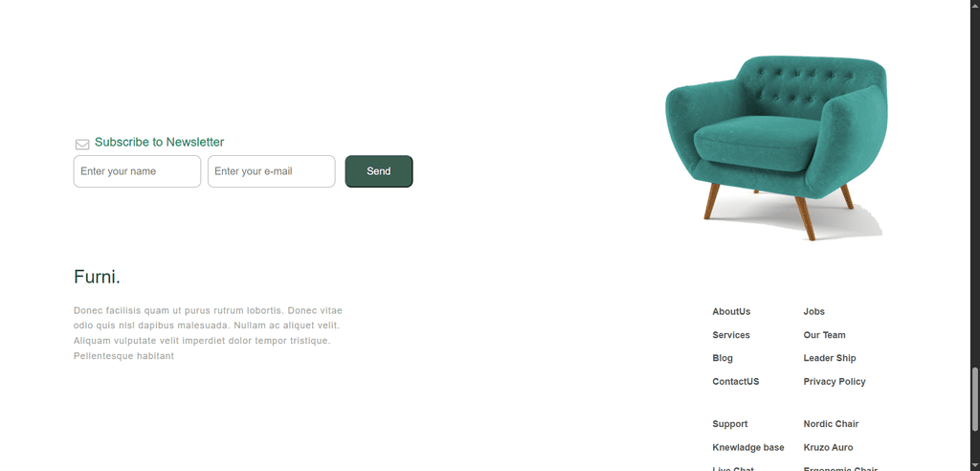The height and width of the screenshot is (471, 980).
Task: Open the Nordic Chair link
Action: [831, 424]
